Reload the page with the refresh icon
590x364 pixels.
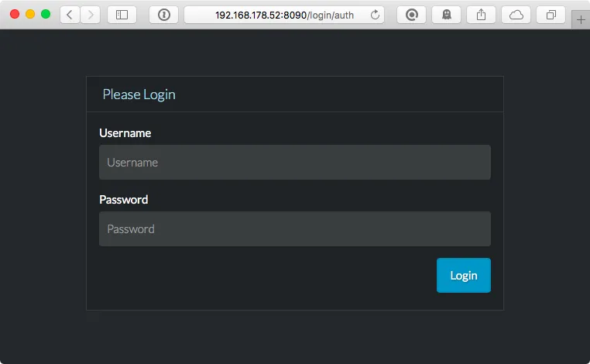(x=375, y=15)
